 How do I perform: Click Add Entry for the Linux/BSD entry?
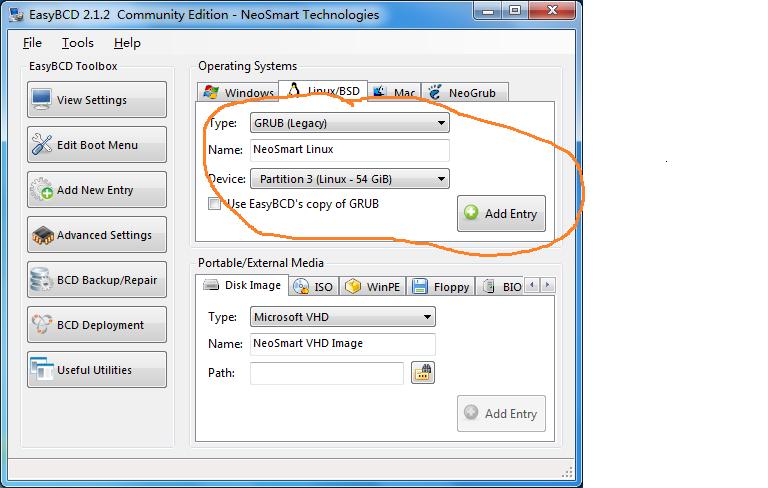pyautogui.click(x=501, y=214)
